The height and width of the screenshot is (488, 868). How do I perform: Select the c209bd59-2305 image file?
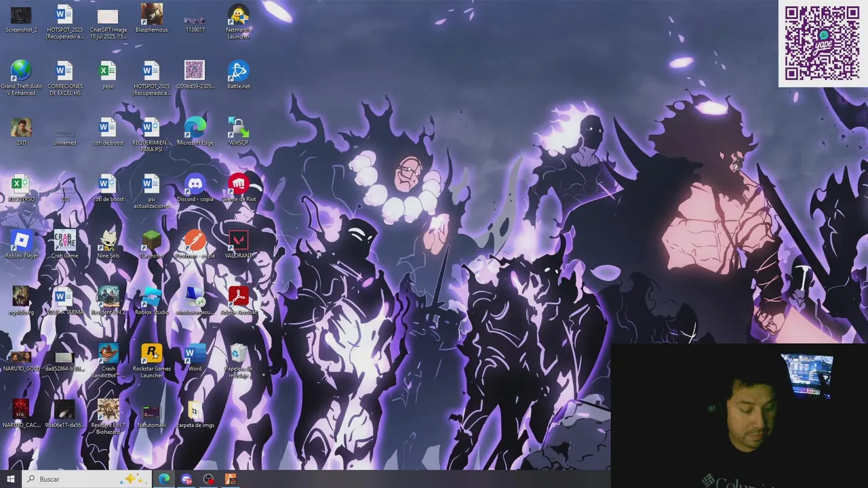pos(195,75)
